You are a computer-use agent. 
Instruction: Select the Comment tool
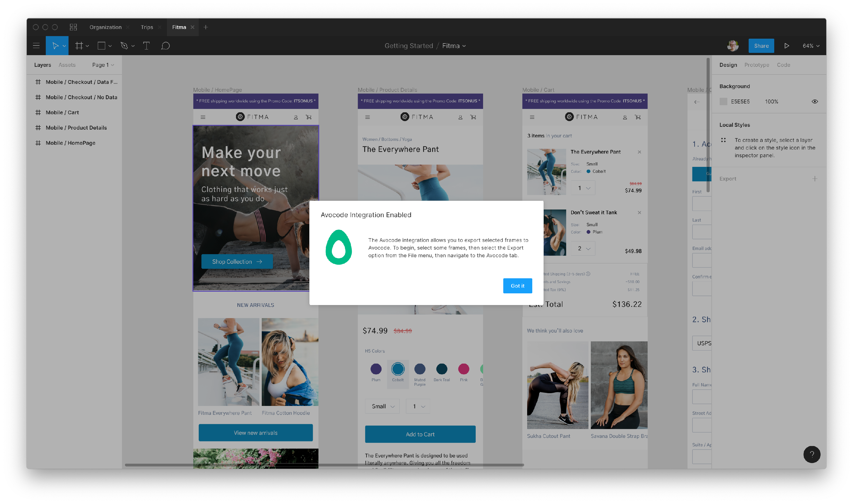click(165, 45)
